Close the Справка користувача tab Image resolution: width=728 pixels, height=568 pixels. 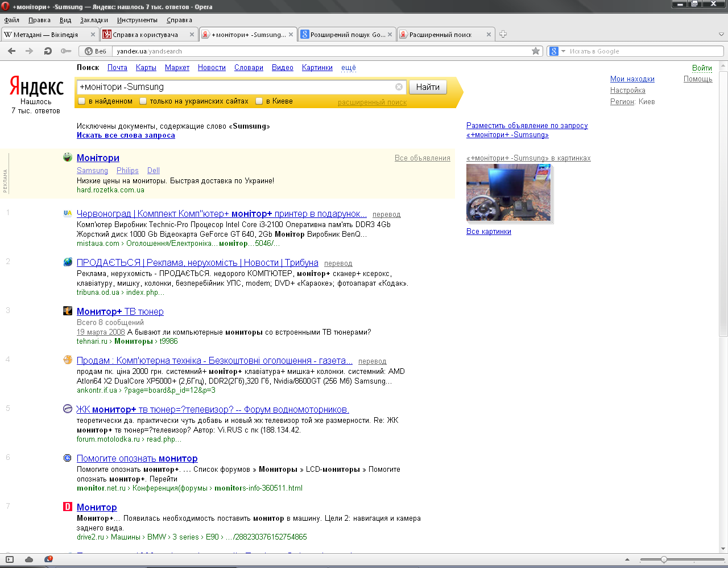pos(192,35)
